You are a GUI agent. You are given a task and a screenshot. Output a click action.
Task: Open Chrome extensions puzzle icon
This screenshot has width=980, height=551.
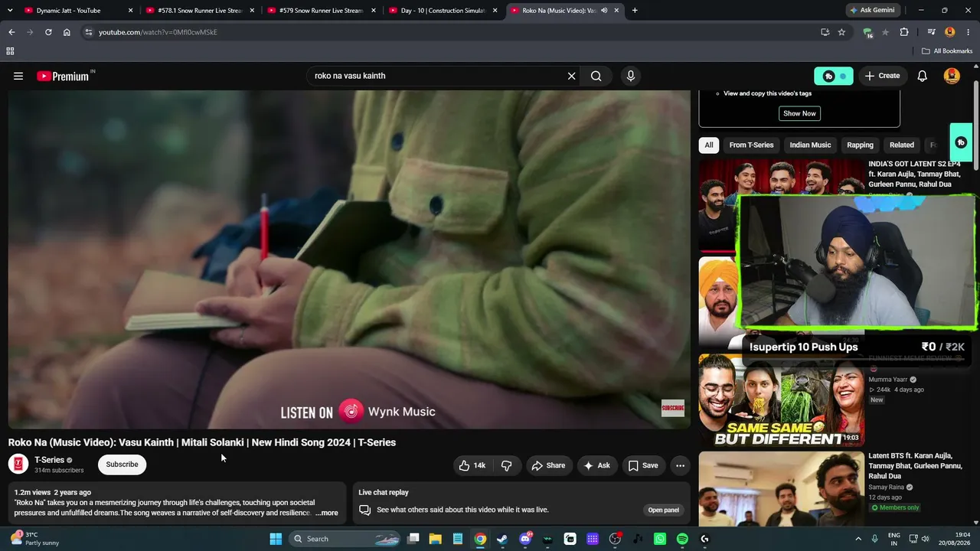904,32
